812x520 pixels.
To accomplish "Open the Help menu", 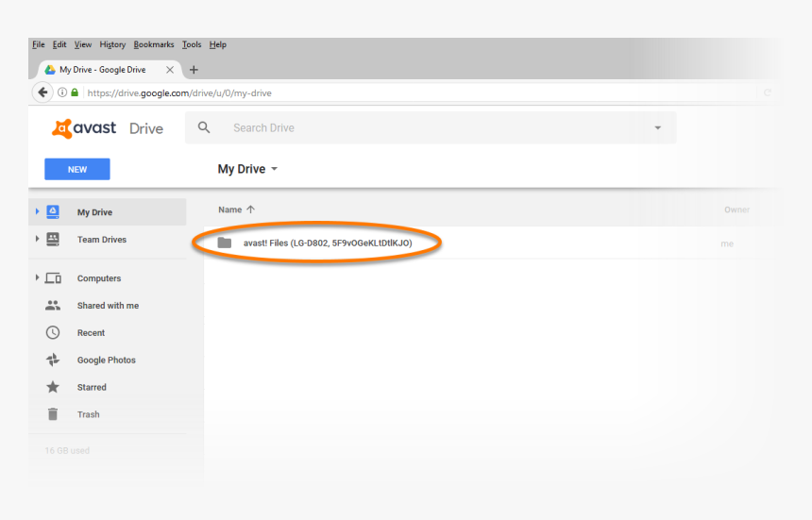I will (x=217, y=44).
